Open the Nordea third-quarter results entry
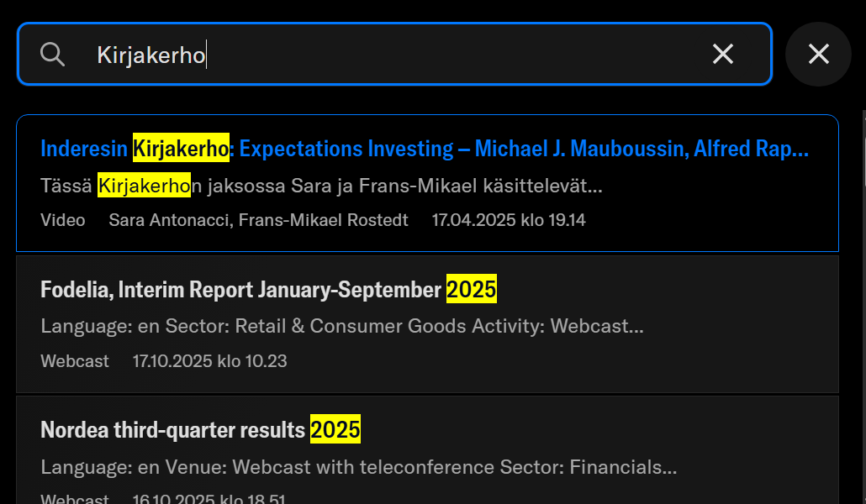Viewport: 866px width, 504px height. [x=173, y=430]
